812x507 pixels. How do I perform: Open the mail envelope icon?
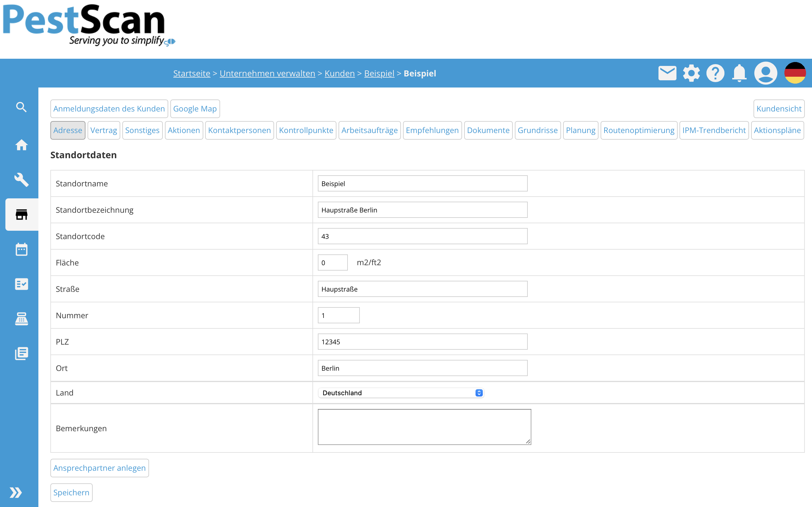coord(667,73)
